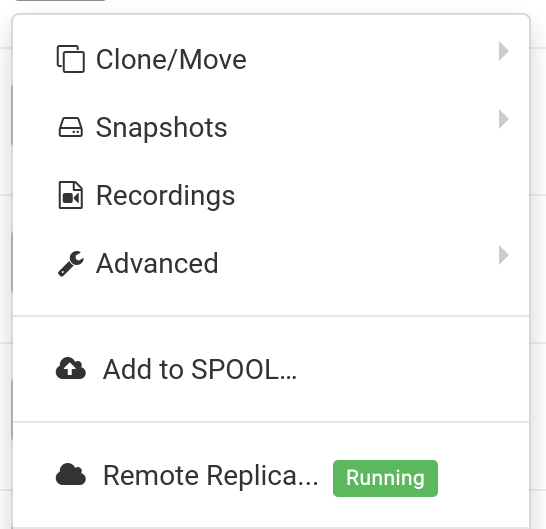
Task: Click empty menu area right of Add to SPOOL
Action: [x=411, y=369]
